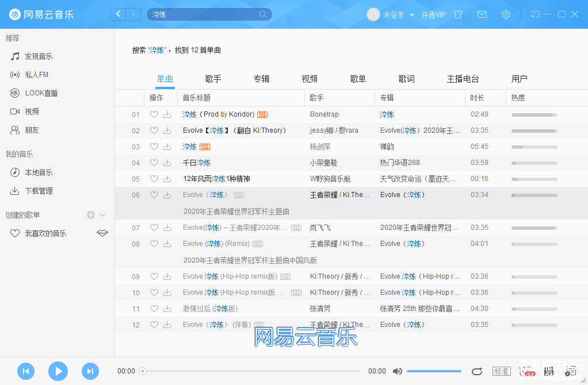Toggle lyrics display 词 icon
This screenshot has width=588, height=385.
coord(549,372)
